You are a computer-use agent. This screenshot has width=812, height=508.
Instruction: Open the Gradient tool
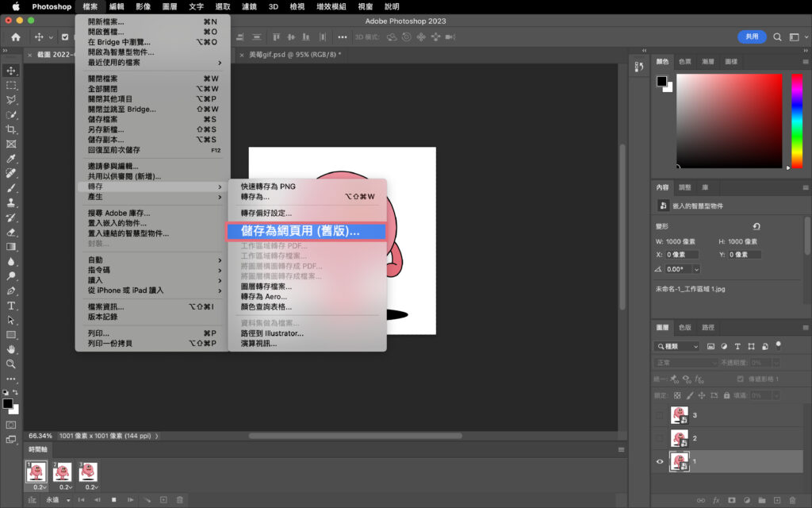click(x=11, y=248)
